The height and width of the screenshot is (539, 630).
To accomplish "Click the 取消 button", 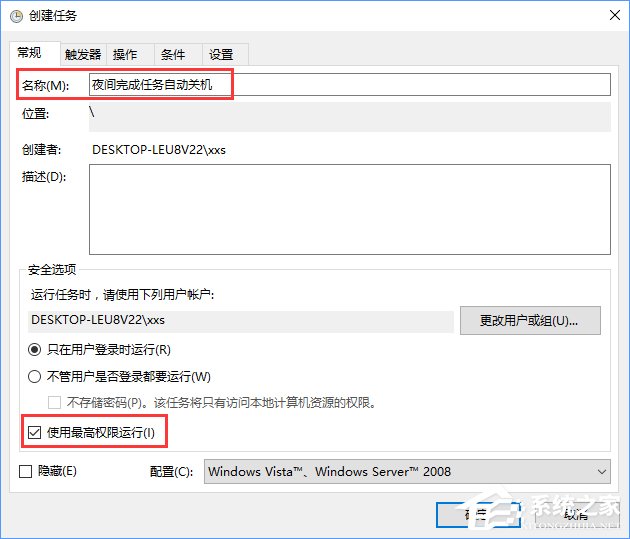I will 576,514.
